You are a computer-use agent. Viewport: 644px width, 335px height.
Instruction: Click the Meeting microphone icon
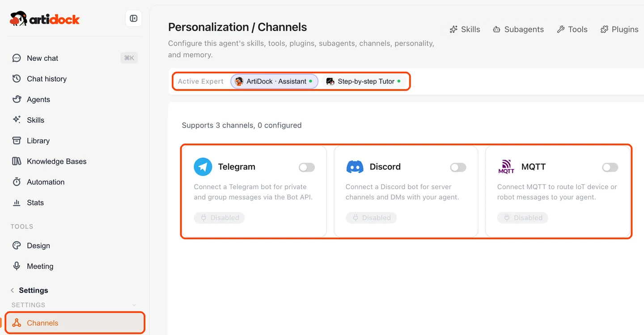click(x=17, y=266)
